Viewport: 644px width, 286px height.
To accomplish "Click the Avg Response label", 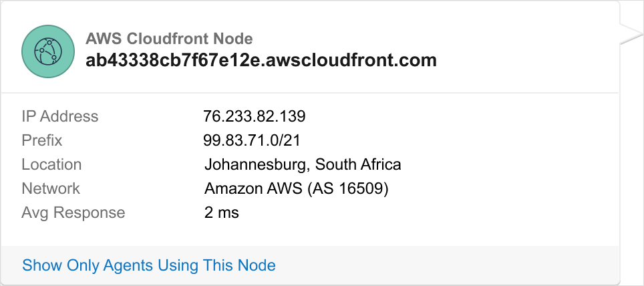I will [x=73, y=212].
